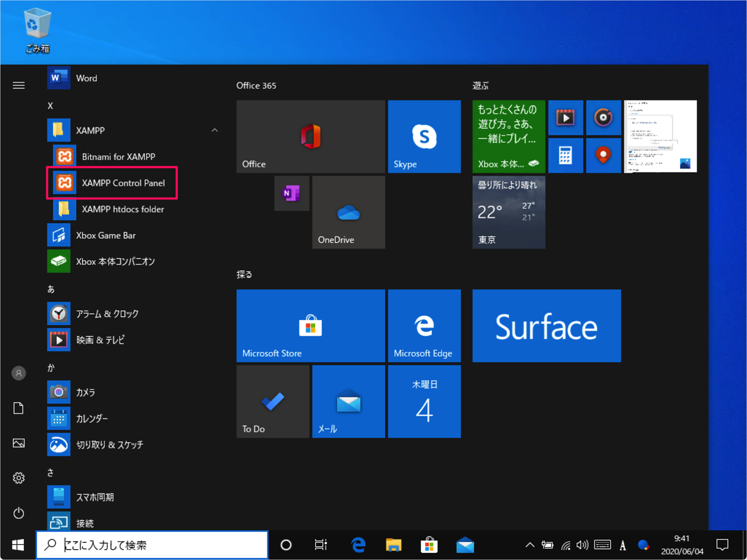The width and height of the screenshot is (747, 560).
Task: Open the XAMPP folder entry
Action: pyautogui.click(x=133, y=130)
